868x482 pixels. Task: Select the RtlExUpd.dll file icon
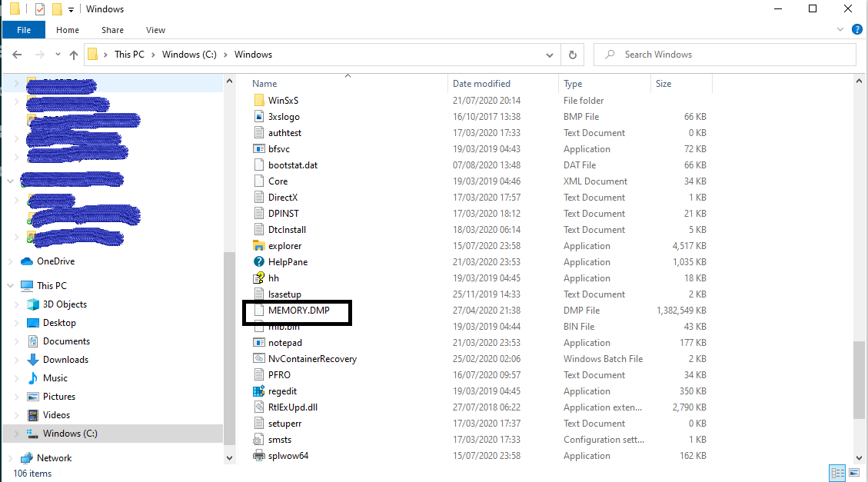click(258, 407)
